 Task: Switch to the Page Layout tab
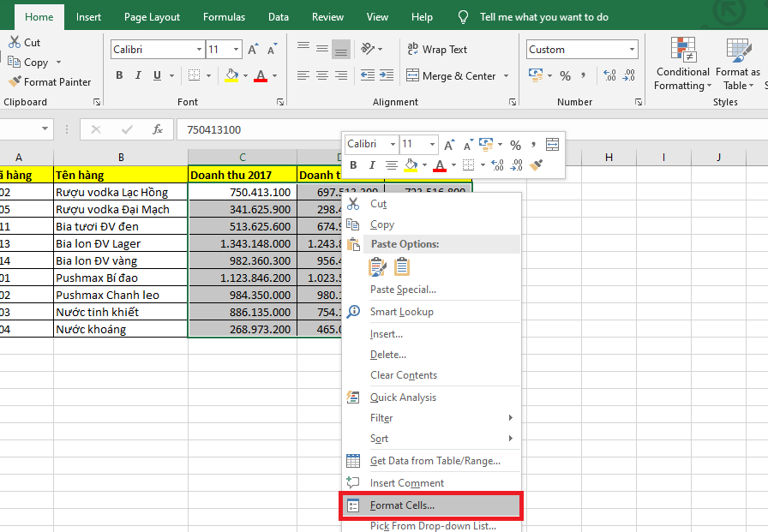click(152, 17)
